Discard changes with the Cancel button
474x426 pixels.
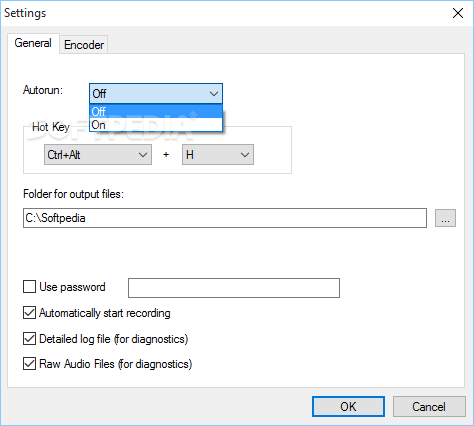point(429,407)
